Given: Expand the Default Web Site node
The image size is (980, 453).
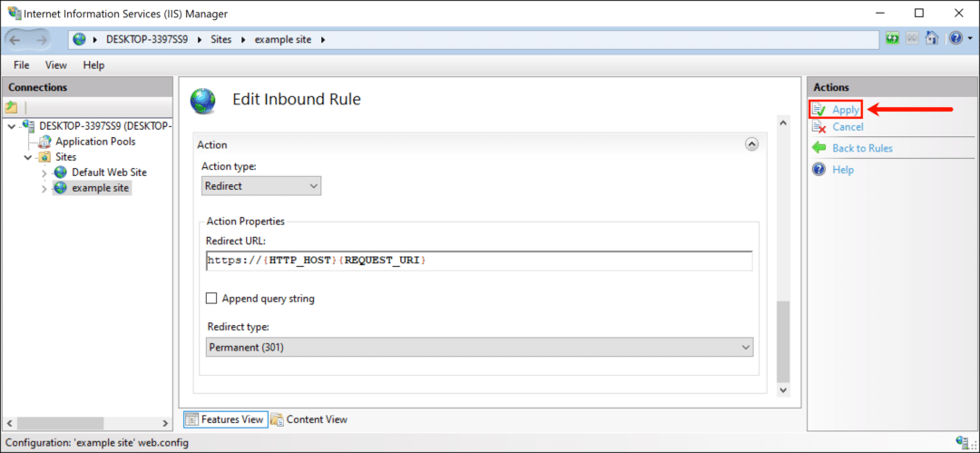Looking at the screenshot, I should tap(44, 172).
